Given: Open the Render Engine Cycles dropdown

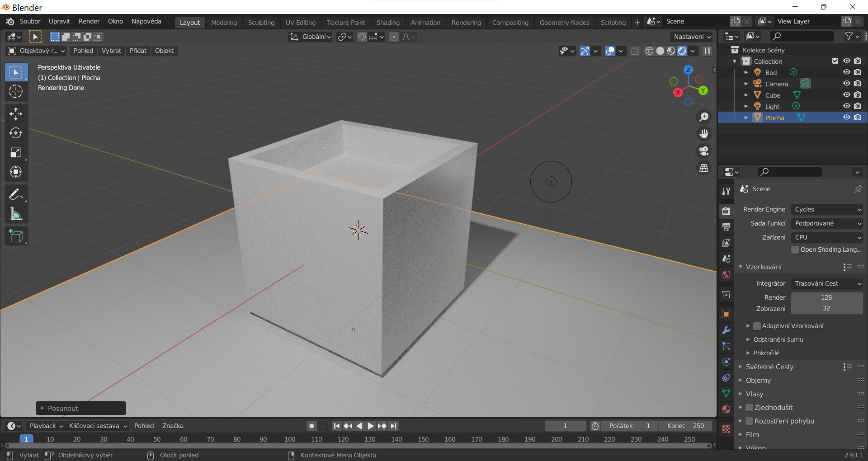Looking at the screenshot, I should click(827, 209).
